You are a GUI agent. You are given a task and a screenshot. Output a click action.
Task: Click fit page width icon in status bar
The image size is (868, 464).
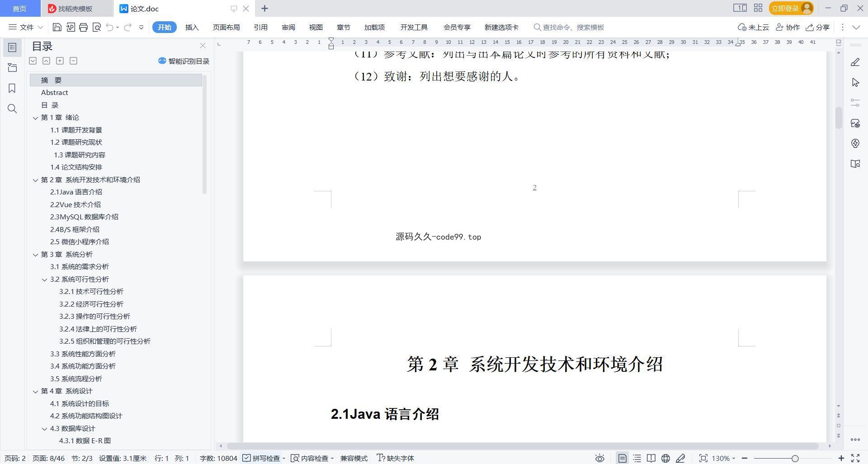click(703, 458)
